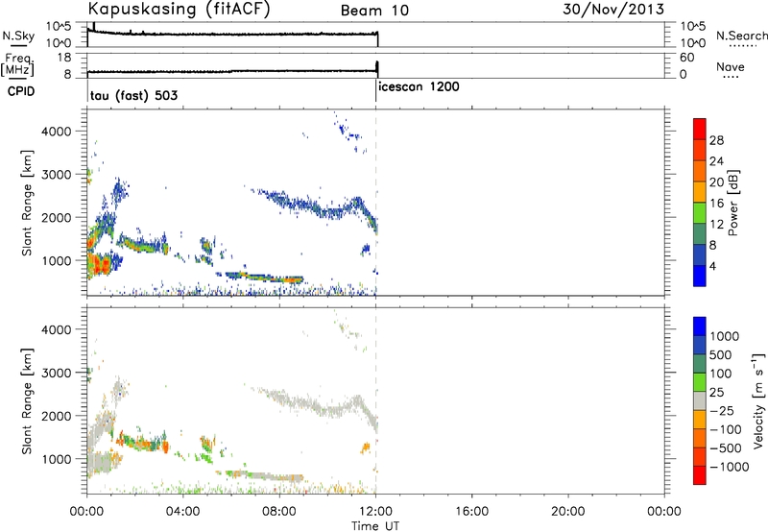Viewport: 768px width, 532px height.
Task: Click the velocity colorbar label '-1000'
Action: point(729,467)
